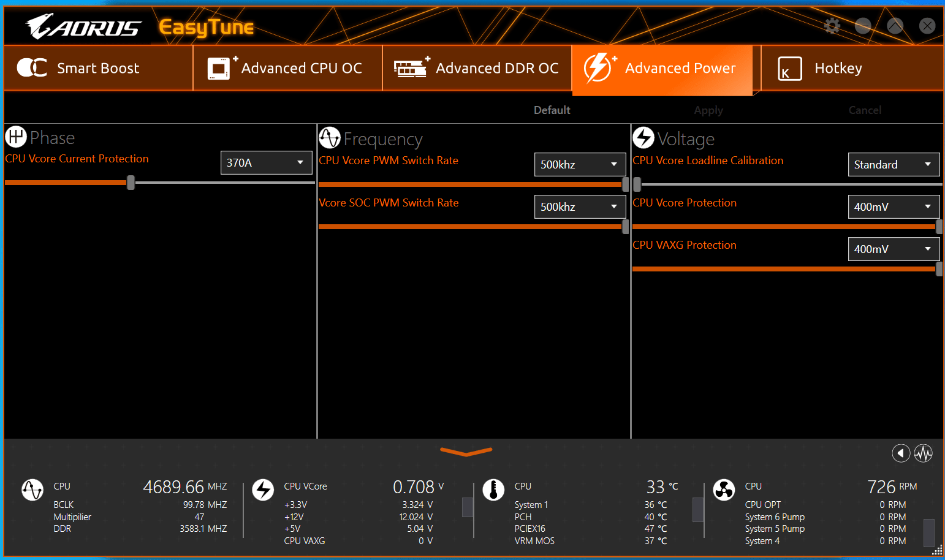Collapse the hardware monitor panel chevron
This screenshot has height=560, width=945.
[x=466, y=452]
